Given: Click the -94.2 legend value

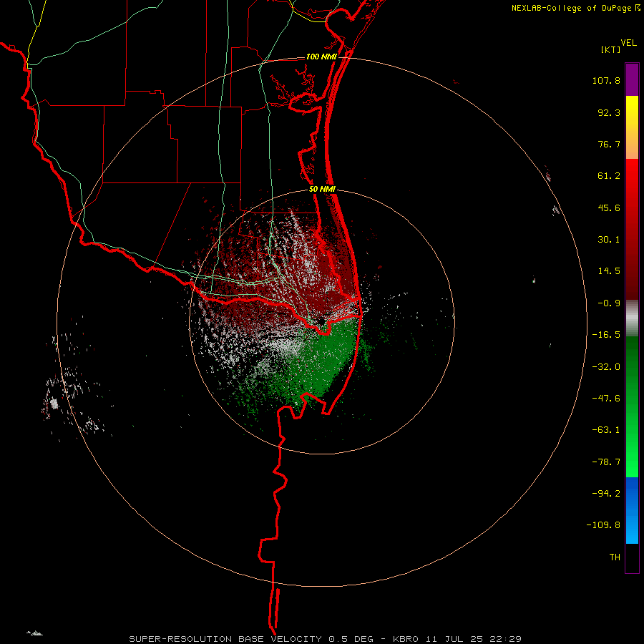Looking at the screenshot, I should pyautogui.click(x=606, y=494).
